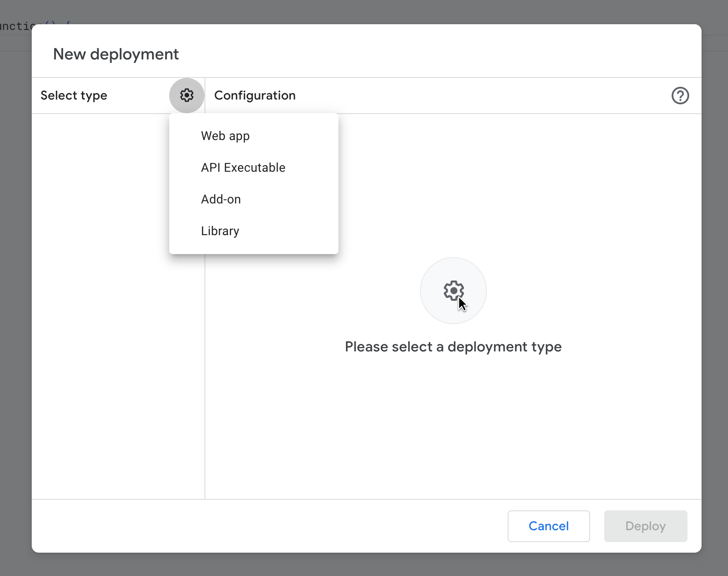Screen dimensions: 728x576
Task: Click the disabled Deploy button
Action: coord(645,526)
